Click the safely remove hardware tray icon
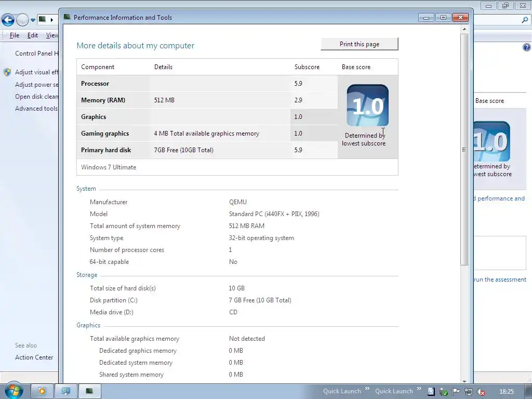Screen dimensions: 532x399 (x=444, y=392)
